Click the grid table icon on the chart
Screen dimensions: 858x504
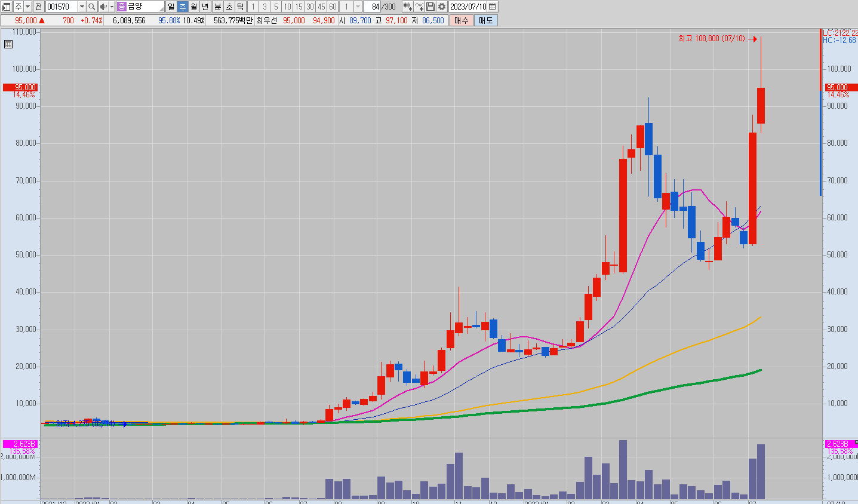click(x=8, y=44)
